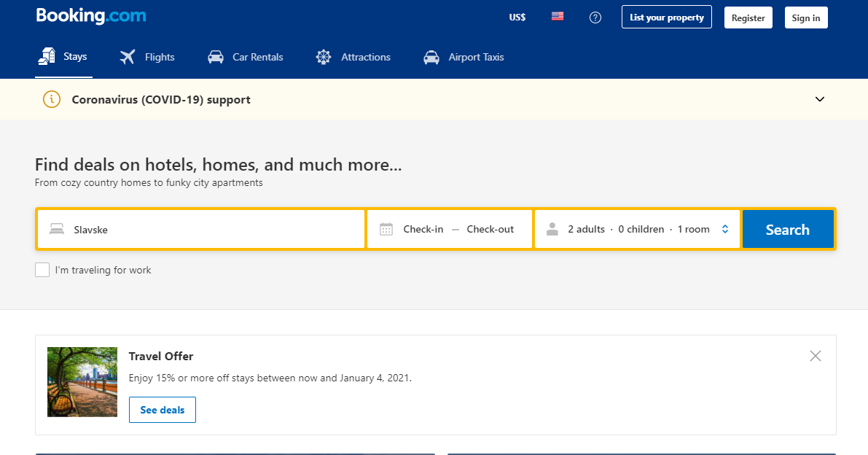Viewport: 868px width, 455px height.
Task: Open the Airport Taxis tab
Action: click(x=464, y=57)
